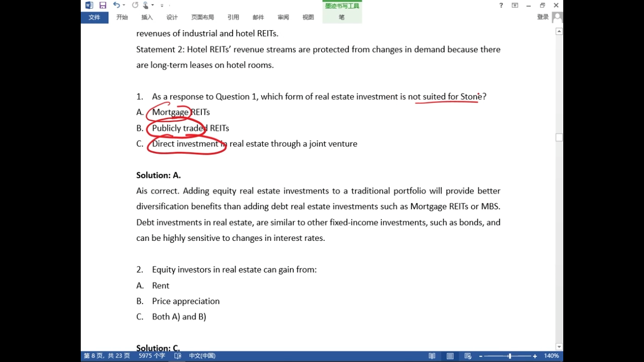Viewport: 644px width, 362px height.
Task: Switch to the 插入 (Insert) ribbon tab
Action: [147, 17]
